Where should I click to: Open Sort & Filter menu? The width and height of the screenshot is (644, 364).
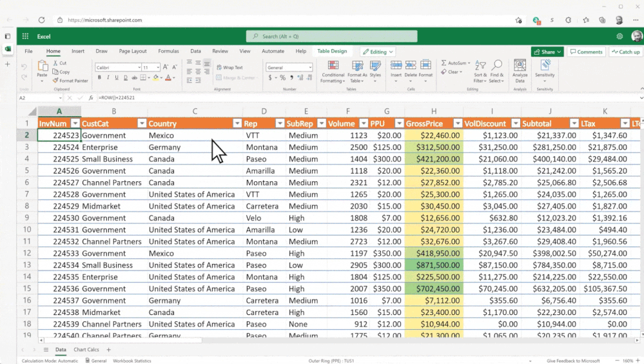480,72
